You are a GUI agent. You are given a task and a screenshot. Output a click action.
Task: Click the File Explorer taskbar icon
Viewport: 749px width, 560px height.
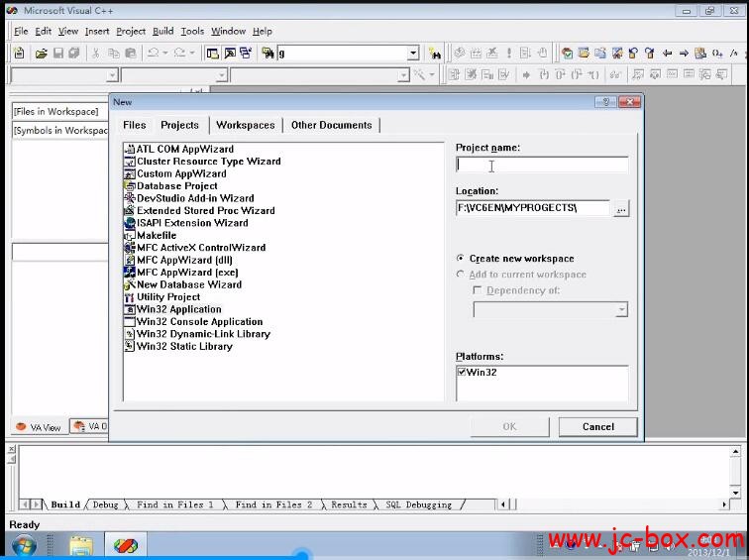point(80,546)
